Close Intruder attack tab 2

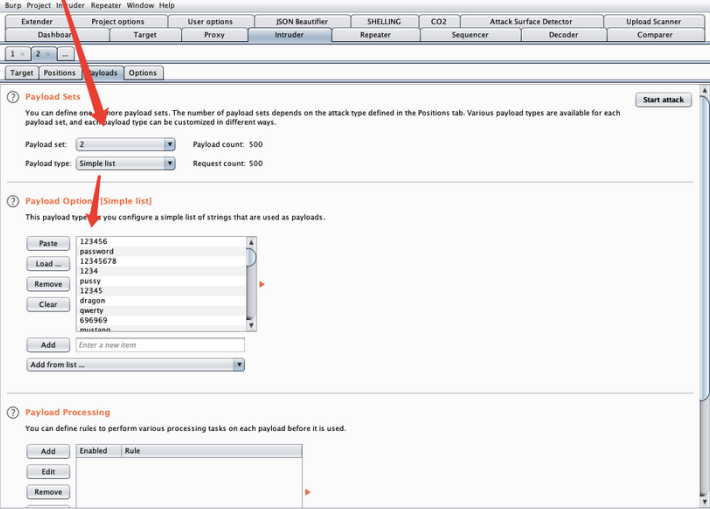point(48,54)
